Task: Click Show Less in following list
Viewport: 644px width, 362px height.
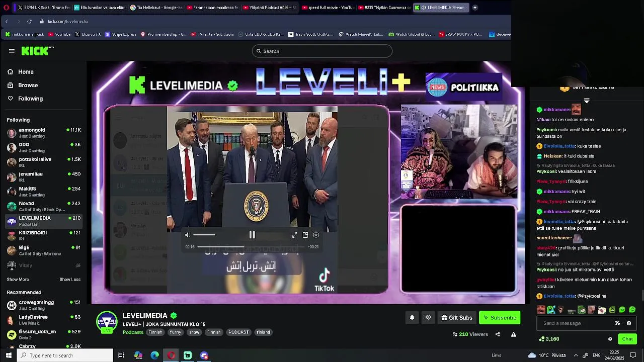Action: (70, 280)
